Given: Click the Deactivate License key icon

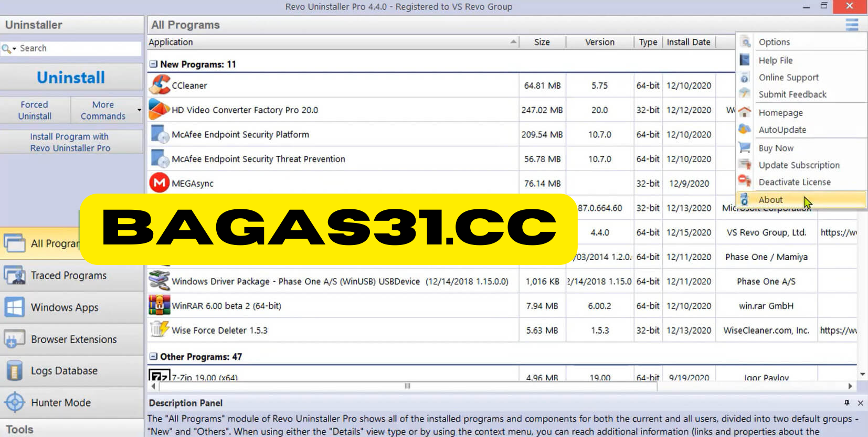Looking at the screenshot, I should (745, 182).
